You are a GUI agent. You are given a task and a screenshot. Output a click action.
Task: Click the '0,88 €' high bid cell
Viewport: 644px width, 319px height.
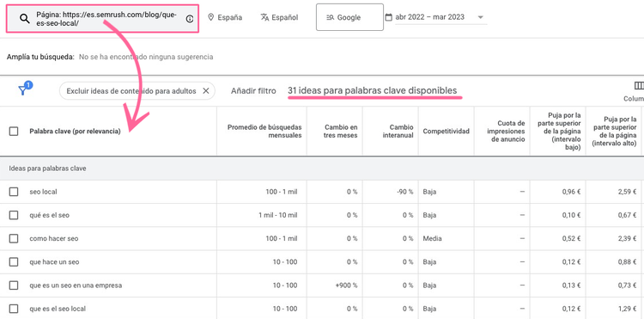627,262
